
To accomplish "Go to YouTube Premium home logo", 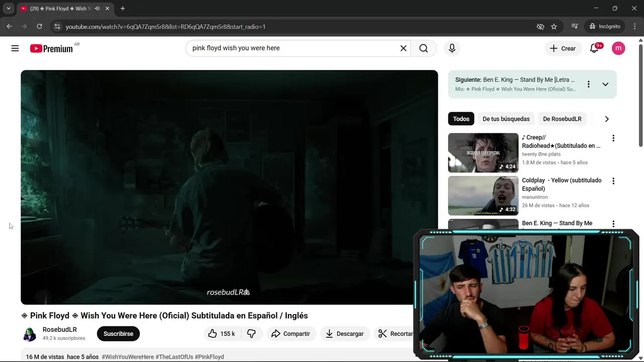I will coord(51,48).
